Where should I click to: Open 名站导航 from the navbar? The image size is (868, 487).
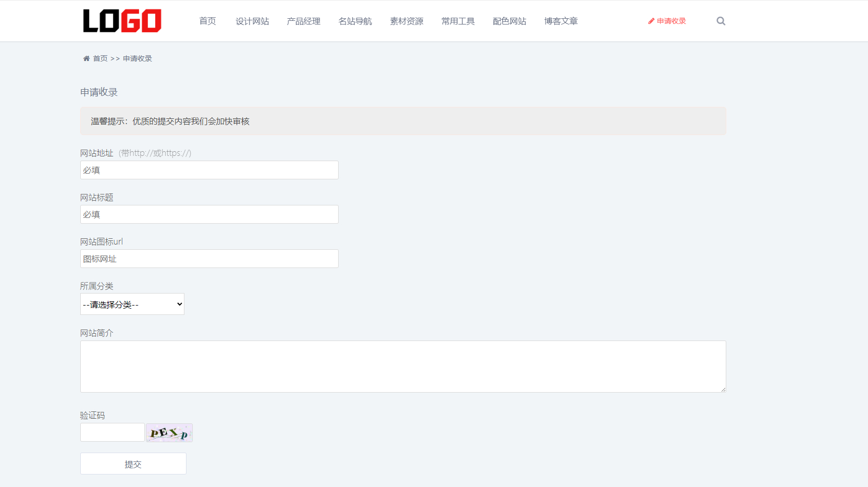pyautogui.click(x=355, y=21)
